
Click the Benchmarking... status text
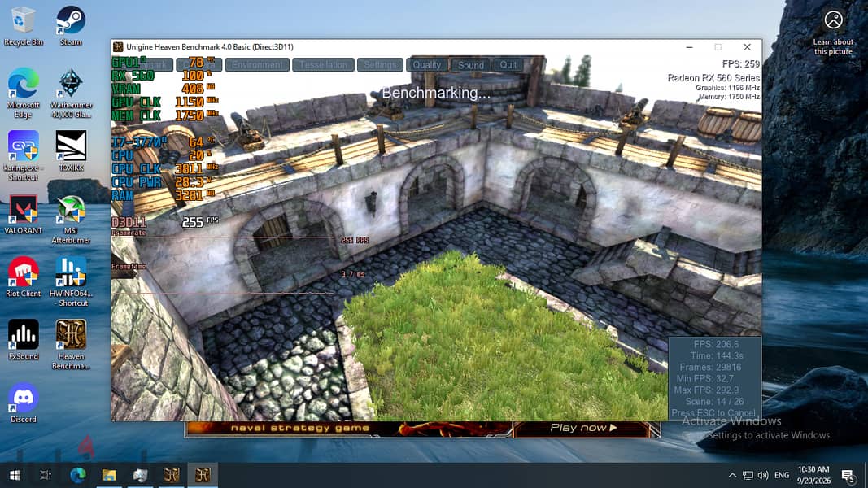pyautogui.click(x=436, y=93)
